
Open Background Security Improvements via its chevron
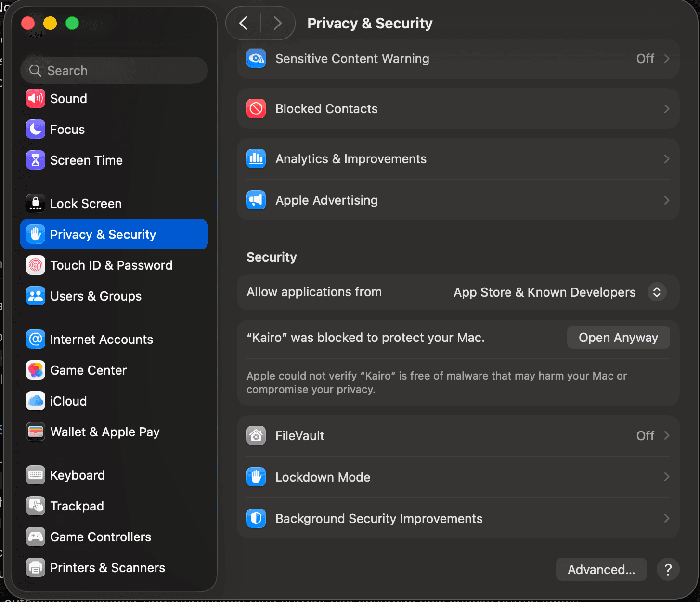pos(667,519)
